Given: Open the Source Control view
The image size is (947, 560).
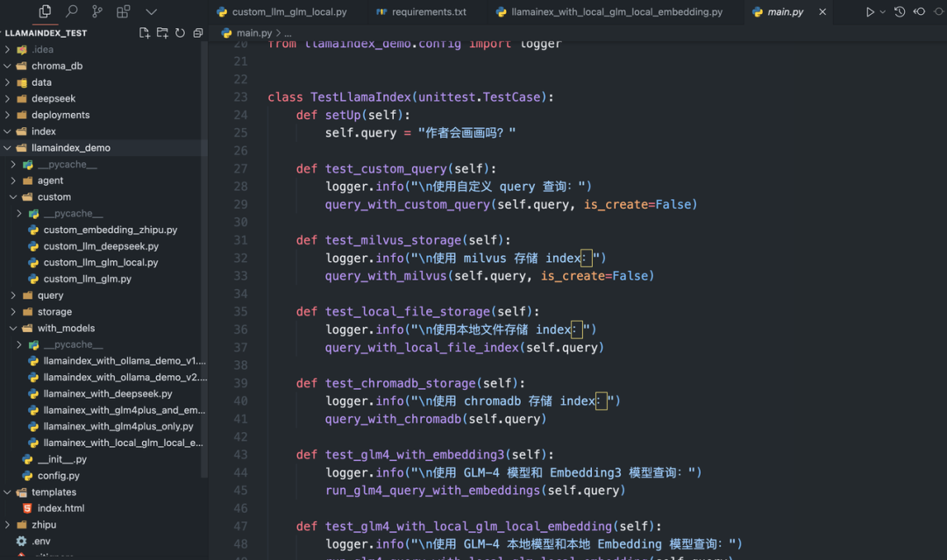Looking at the screenshot, I should coord(97,11).
